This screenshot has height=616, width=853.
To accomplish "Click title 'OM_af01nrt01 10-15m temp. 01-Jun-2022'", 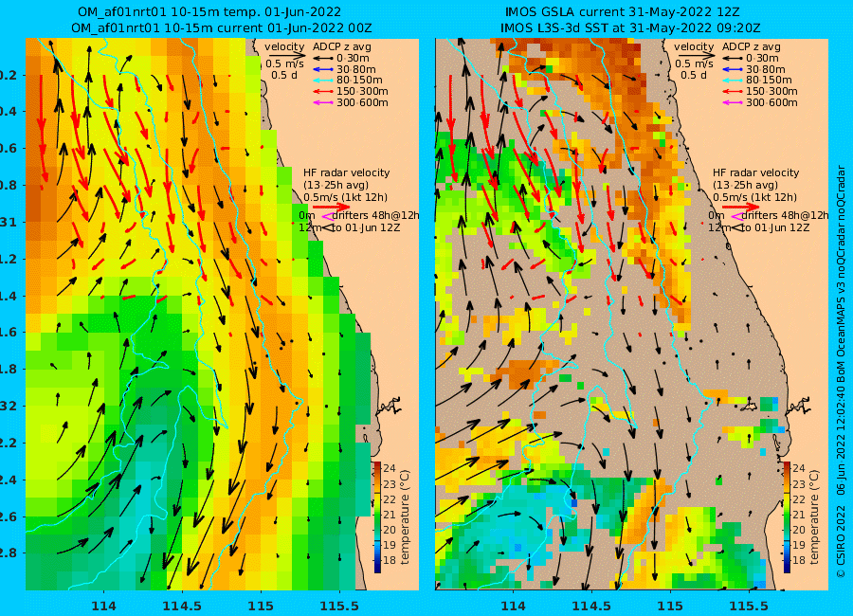I will coord(209,11).
